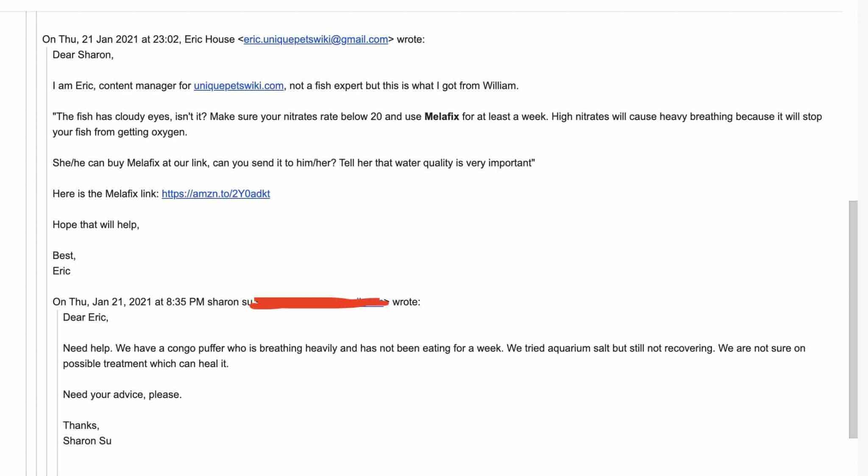Click the vertical scrollbar thumb
The height and width of the screenshot is (476, 868).
click(853, 319)
